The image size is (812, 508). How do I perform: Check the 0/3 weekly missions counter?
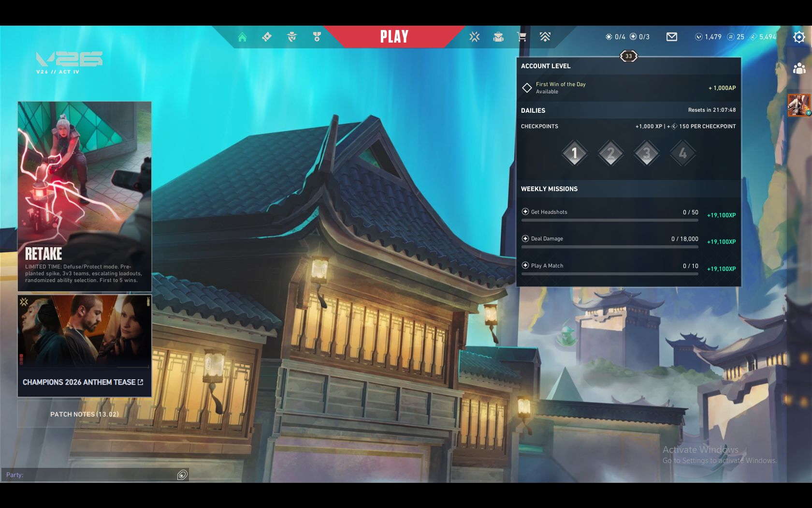coord(639,37)
